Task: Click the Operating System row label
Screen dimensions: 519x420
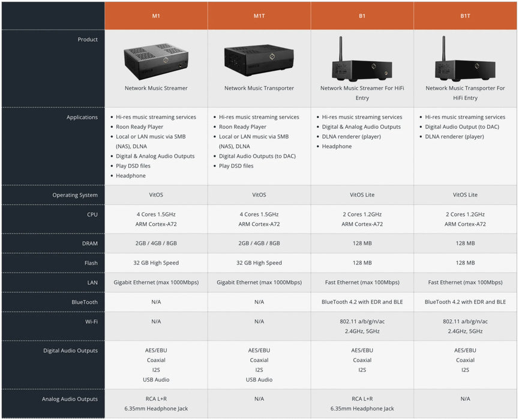Action: [x=75, y=195]
